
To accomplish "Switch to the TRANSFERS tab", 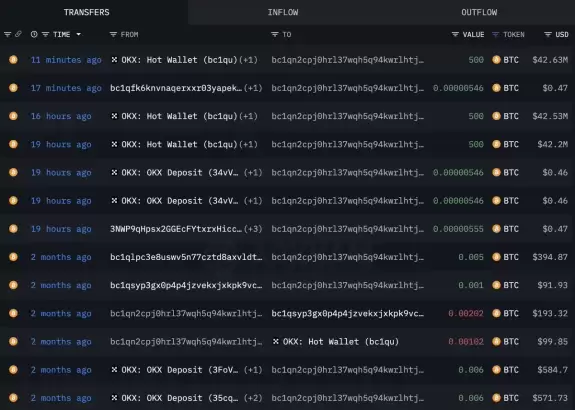I will 87,12.
